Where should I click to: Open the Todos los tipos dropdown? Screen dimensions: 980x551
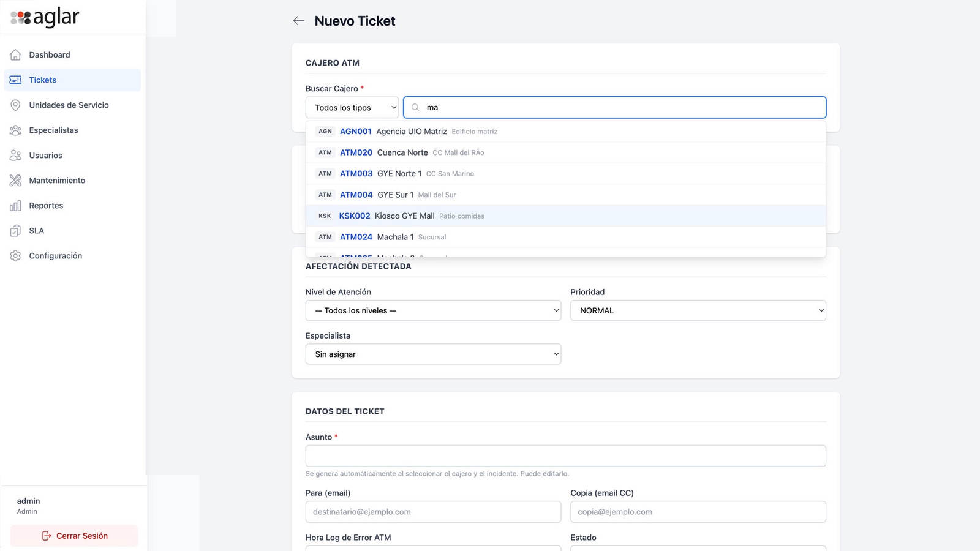tap(352, 107)
